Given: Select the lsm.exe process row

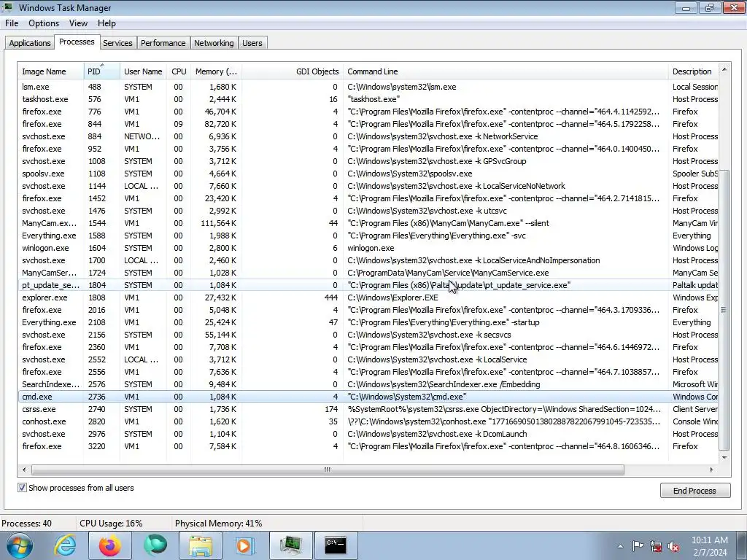Looking at the screenshot, I should click(x=368, y=87).
